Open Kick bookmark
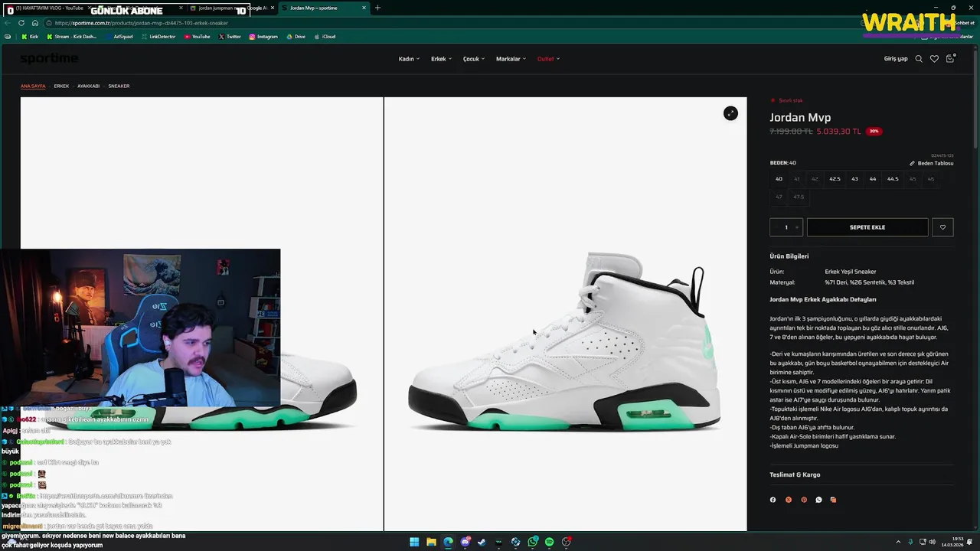 (x=31, y=37)
